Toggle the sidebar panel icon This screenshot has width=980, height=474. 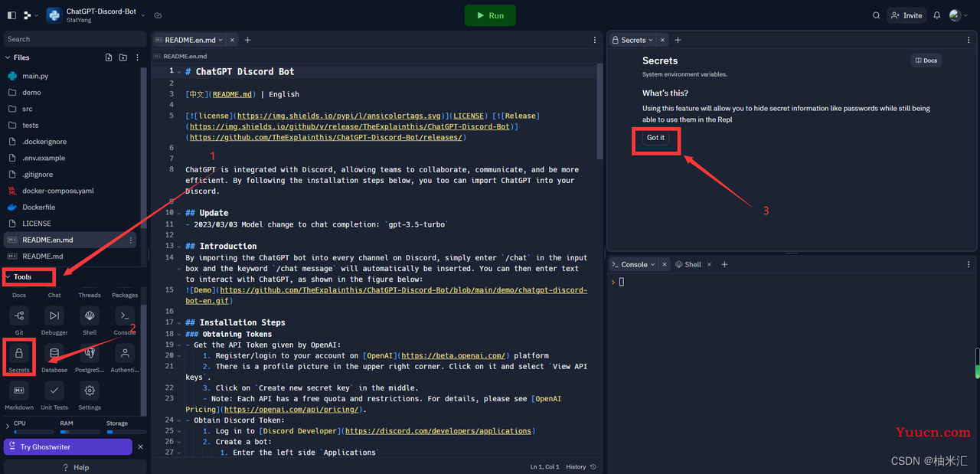point(11,15)
